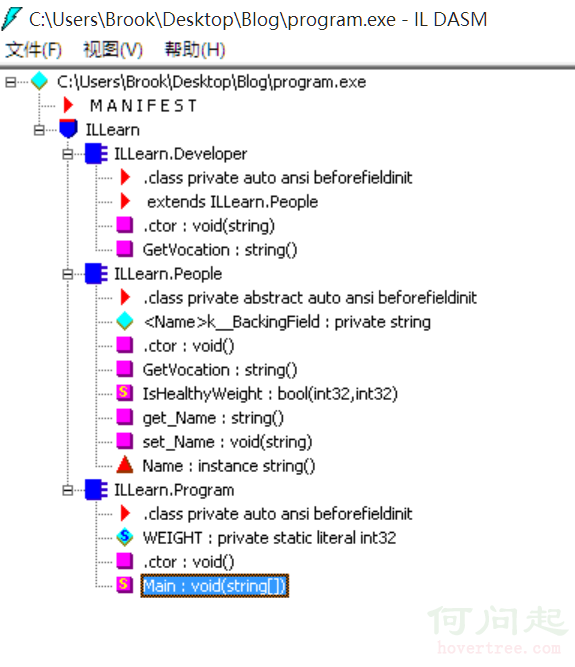The height and width of the screenshot is (667, 575).
Task: Open the 视图(V) menu
Action: (x=113, y=50)
